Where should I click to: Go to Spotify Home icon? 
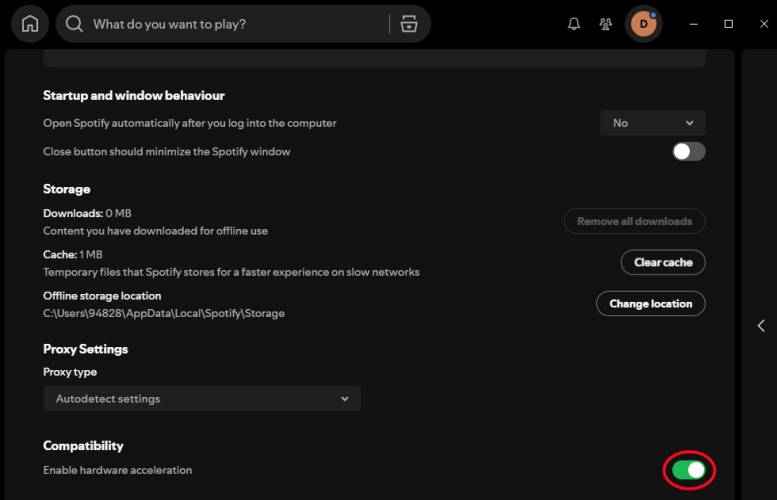30,24
